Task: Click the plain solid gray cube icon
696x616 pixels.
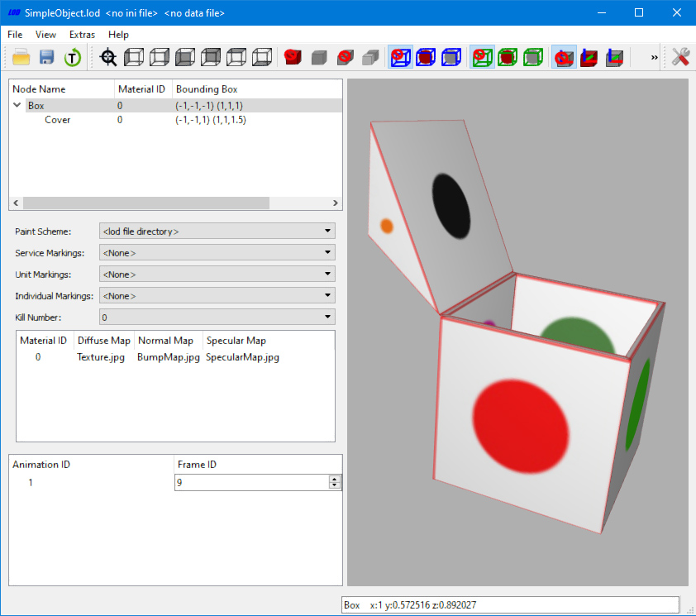Action: (x=319, y=57)
